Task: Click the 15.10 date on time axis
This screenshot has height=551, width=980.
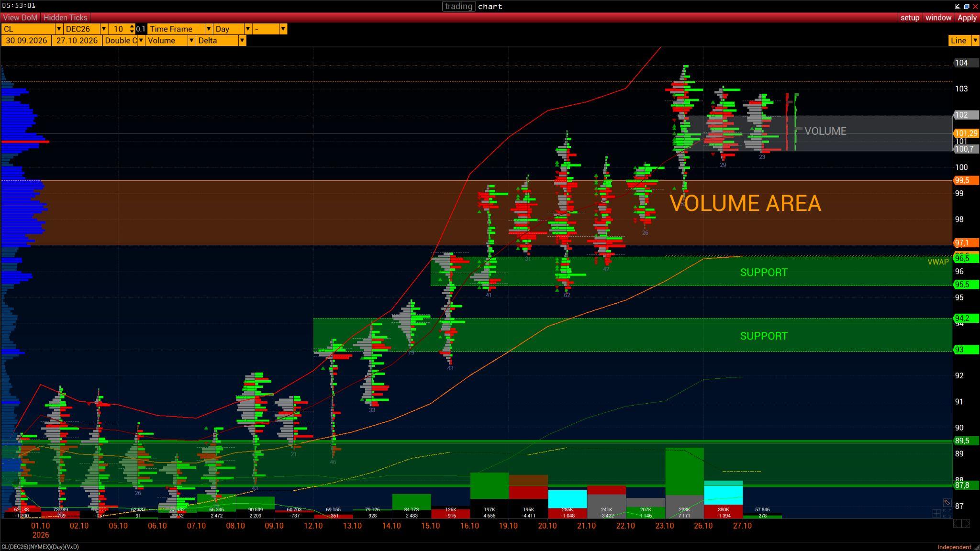Action: pyautogui.click(x=430, y=526)
